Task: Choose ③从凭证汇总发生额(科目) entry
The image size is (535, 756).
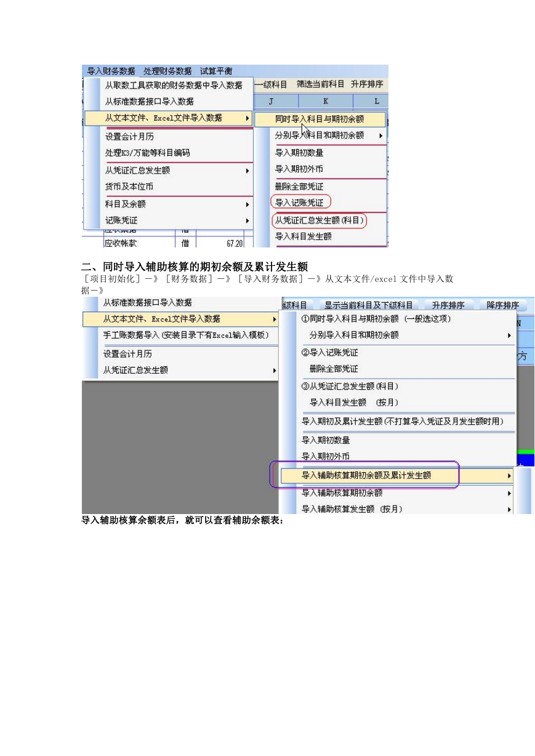Action: click(x=398, y=387)
